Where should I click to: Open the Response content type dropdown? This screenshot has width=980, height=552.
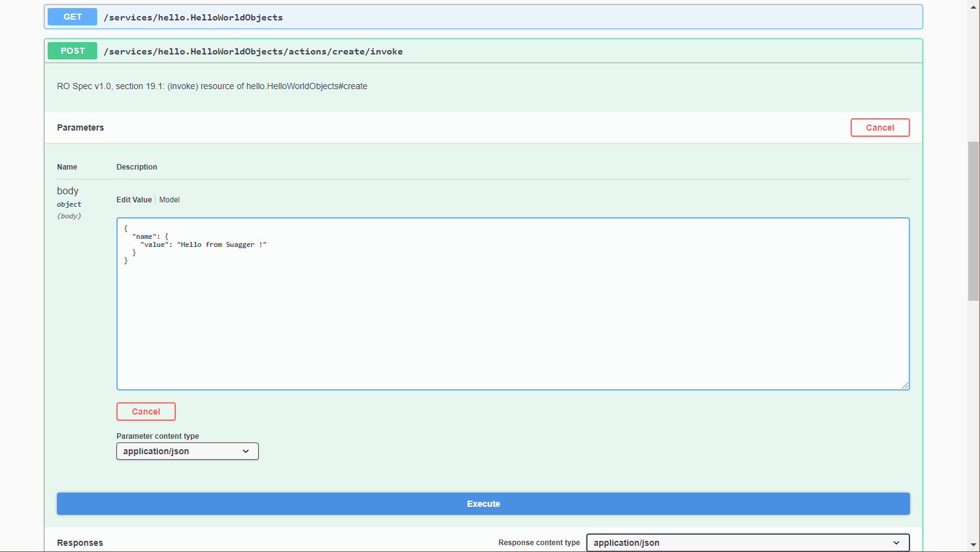click(x=747, y=543)
